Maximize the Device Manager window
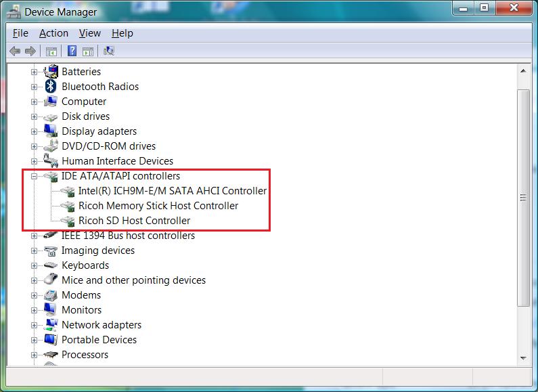The height and width of the screenshot is (392, 538). click(484, 7)
